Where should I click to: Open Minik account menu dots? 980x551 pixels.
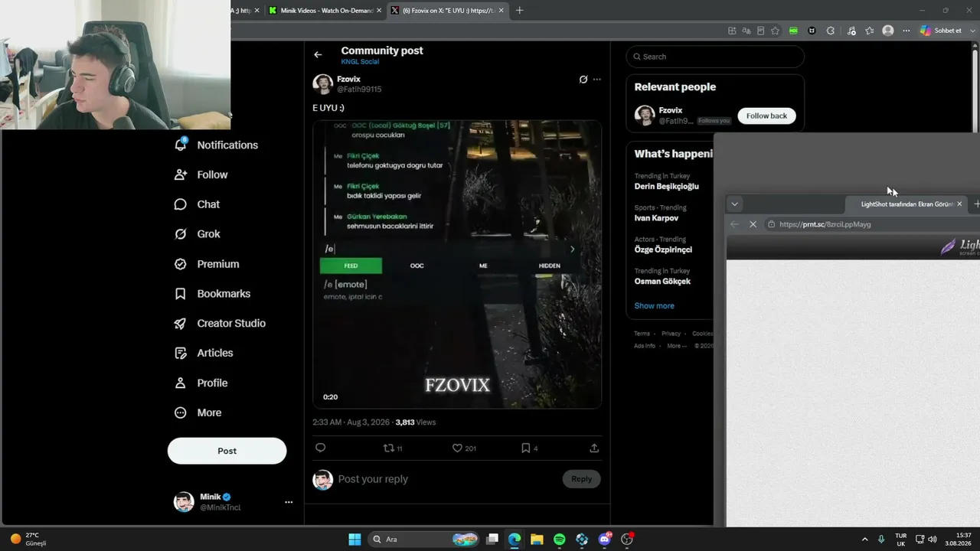tap(289, 502)
